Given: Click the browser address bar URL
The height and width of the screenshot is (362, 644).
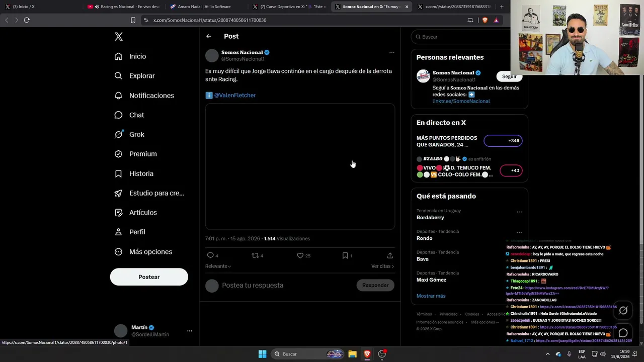Looking at the screenshot, I should tap(209, 20).
